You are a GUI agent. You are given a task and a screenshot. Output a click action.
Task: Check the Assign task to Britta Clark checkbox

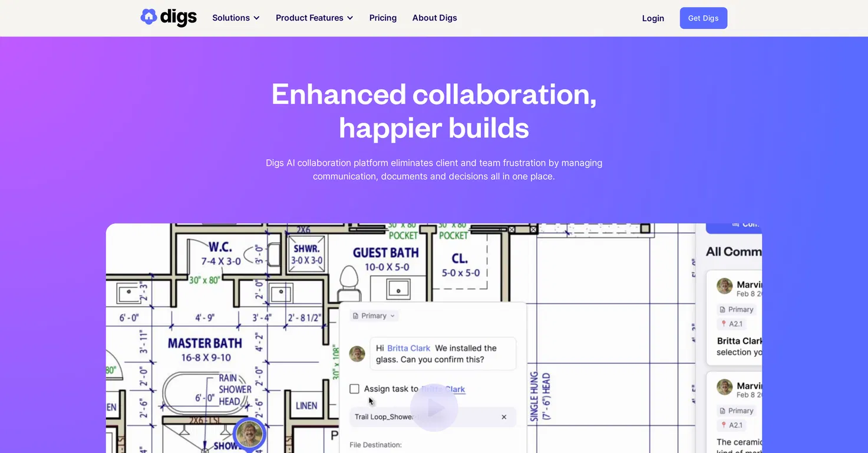(x=354, y=389)
